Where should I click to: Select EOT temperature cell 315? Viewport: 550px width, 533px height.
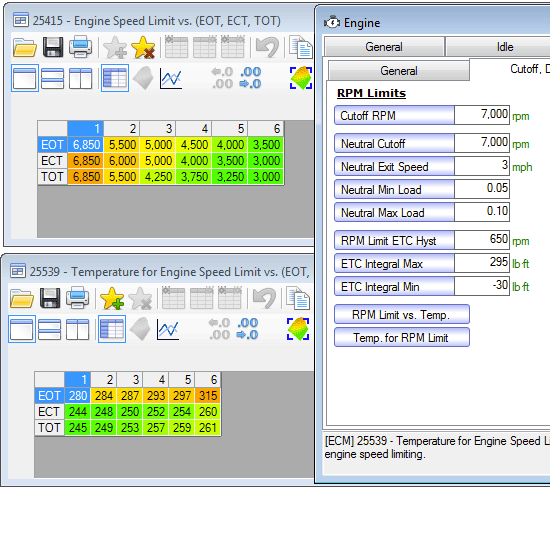tap(208, 396)
